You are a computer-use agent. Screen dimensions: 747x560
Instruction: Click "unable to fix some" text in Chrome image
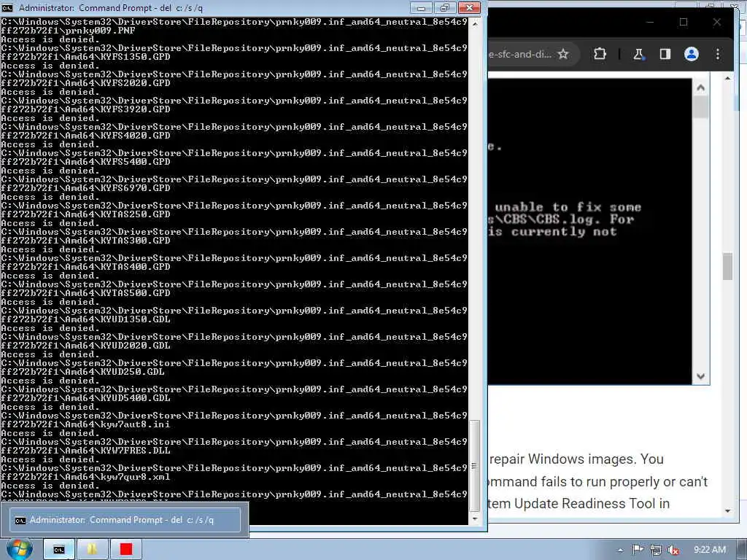568,207
